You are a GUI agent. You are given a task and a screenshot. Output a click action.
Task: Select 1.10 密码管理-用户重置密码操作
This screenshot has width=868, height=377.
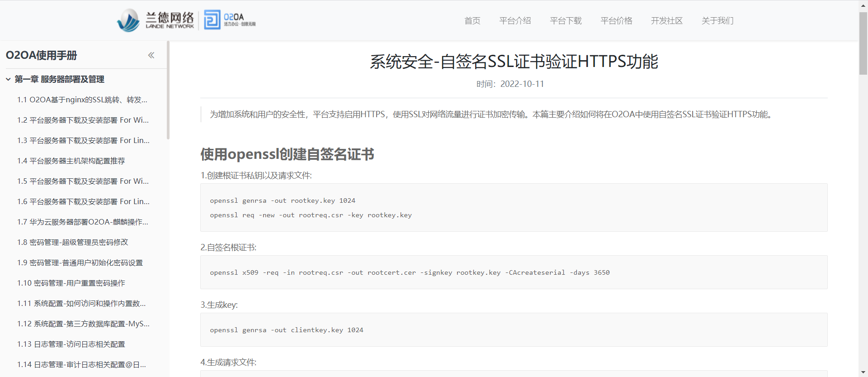[x=71, y=283]
